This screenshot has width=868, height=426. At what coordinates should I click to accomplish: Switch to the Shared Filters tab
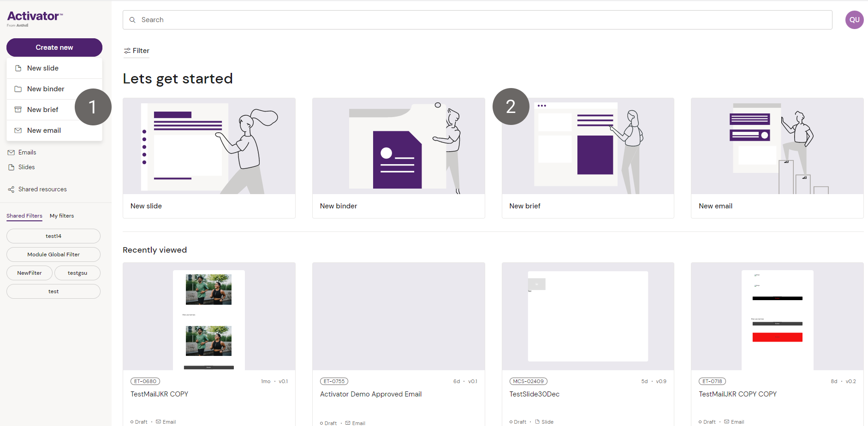(x=24, y=216)
